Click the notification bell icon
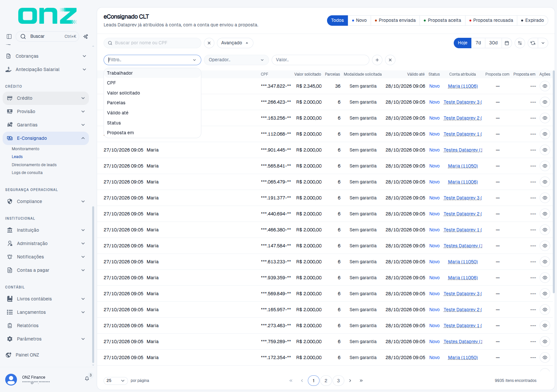 [x=87, y=378]
